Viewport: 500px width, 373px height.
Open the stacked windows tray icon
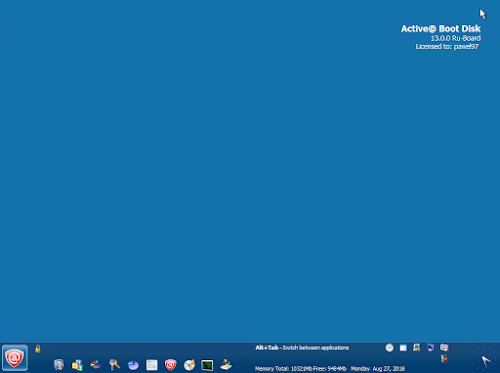(x=444, y=348)
